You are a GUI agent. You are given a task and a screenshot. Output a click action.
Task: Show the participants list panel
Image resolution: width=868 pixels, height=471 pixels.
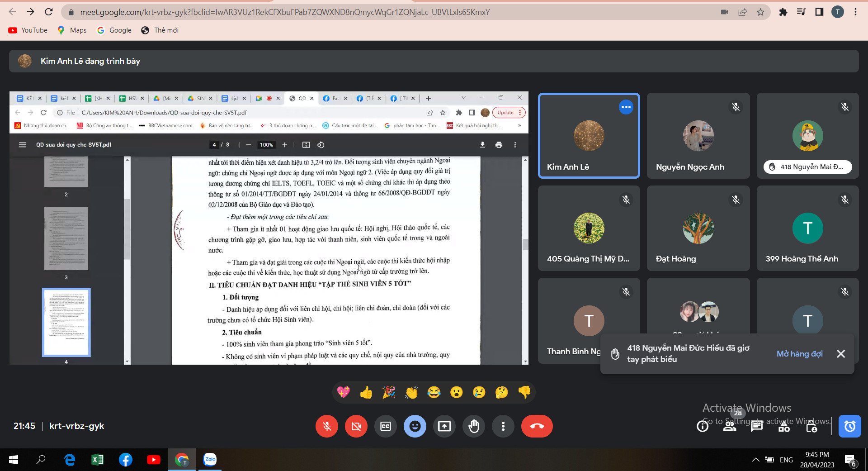pyautogui.click(x=730, y=426)
